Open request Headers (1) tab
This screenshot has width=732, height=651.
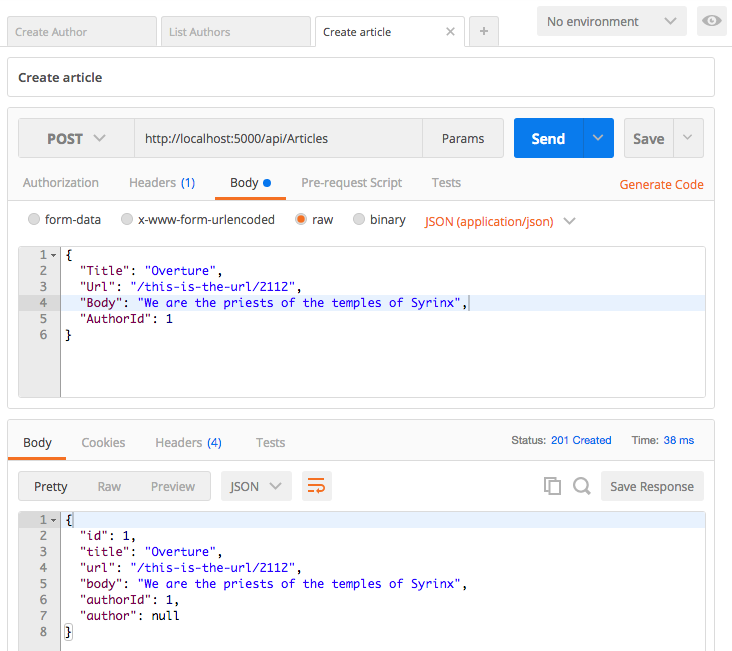[x=162, y=183]
